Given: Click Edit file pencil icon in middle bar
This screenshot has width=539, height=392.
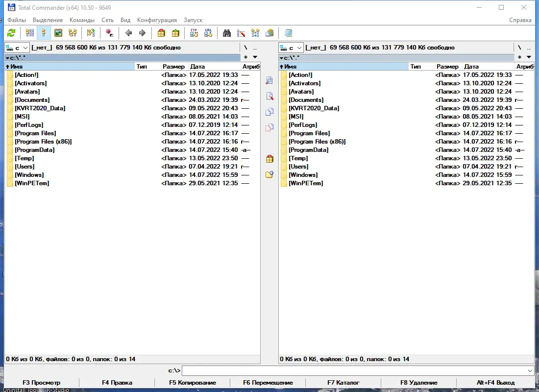Looking at the screenshot, I should pos(269,96).
